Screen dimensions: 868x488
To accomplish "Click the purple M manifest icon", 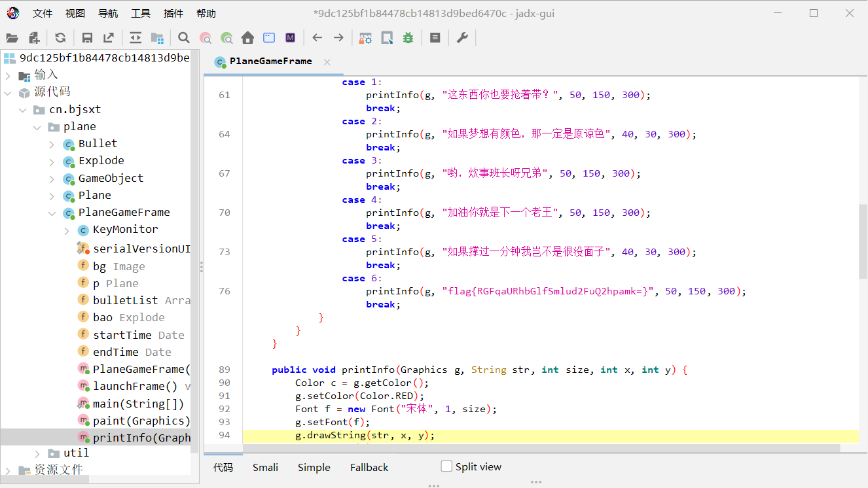I will tap(290, 38).
